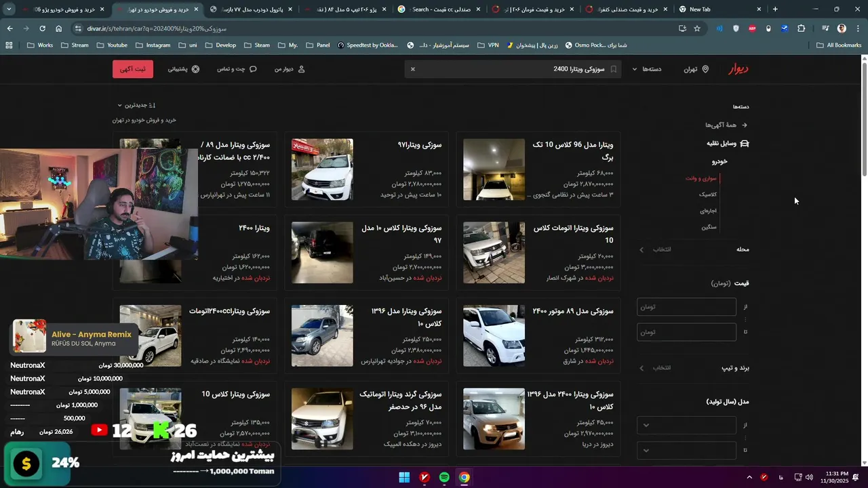Open the apps grid icon in bookmarks bar

pyautogui.click(x=9, y=45)
